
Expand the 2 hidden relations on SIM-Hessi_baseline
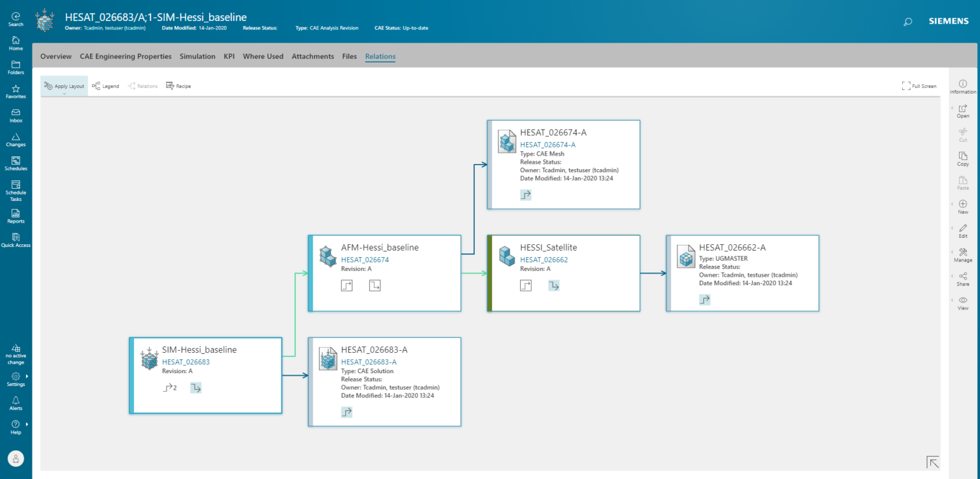(x=169, y=387)
